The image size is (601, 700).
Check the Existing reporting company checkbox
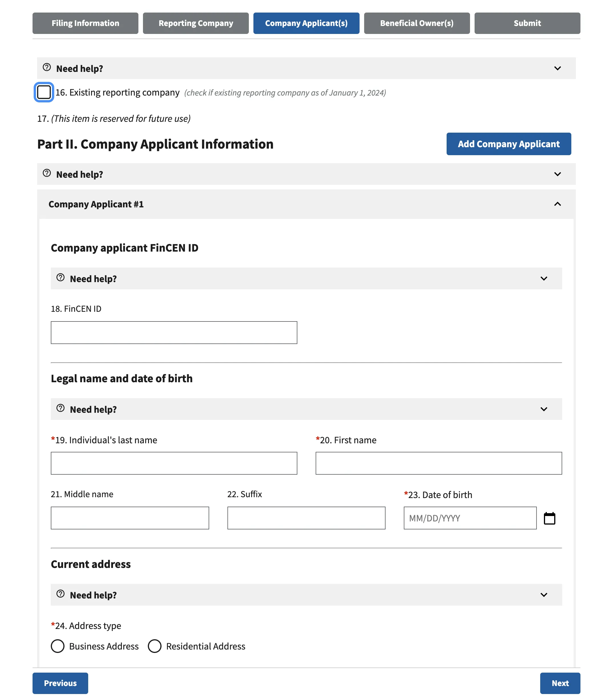coord(44,92)
